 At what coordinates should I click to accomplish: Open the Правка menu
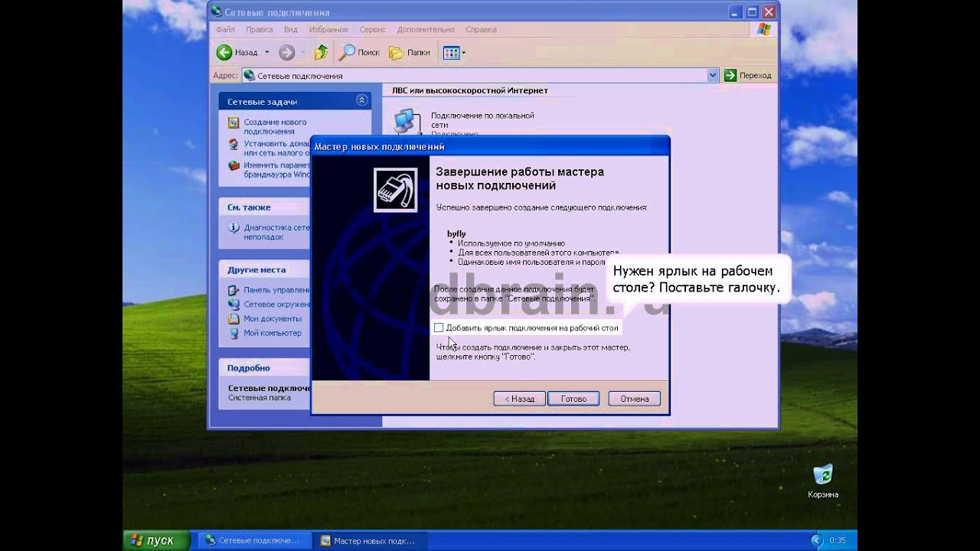pos(260,29)
